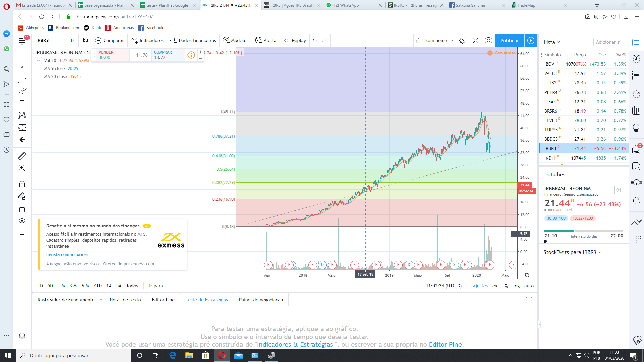Create an Alerta on the chart
Screen dimensions: 644x362
[x=266, y=40]
